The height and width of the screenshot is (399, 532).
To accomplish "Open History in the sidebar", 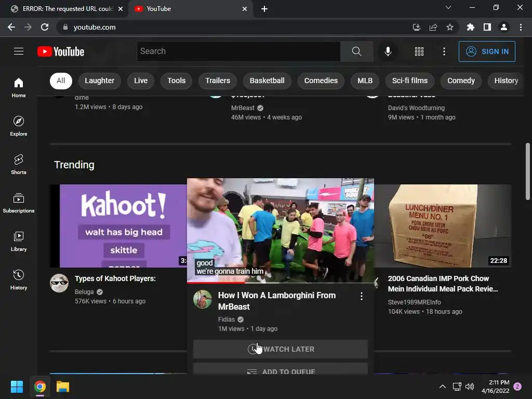I will (x=19, y=280).
